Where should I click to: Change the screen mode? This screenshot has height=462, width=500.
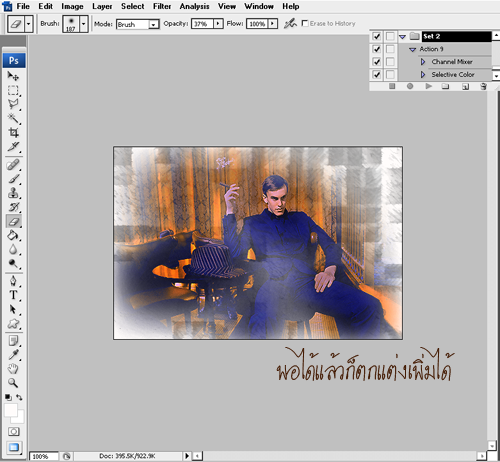click(13, 447)
